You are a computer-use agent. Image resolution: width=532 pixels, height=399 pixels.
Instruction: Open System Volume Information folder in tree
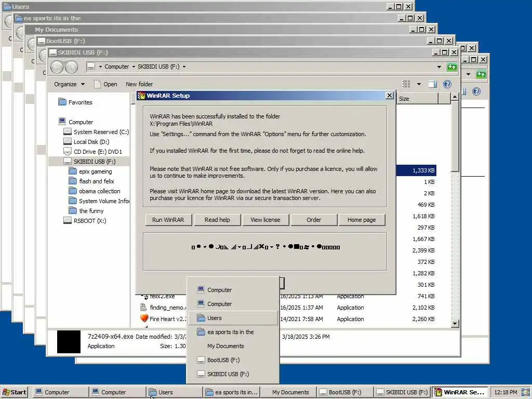[x=99, y=201]
